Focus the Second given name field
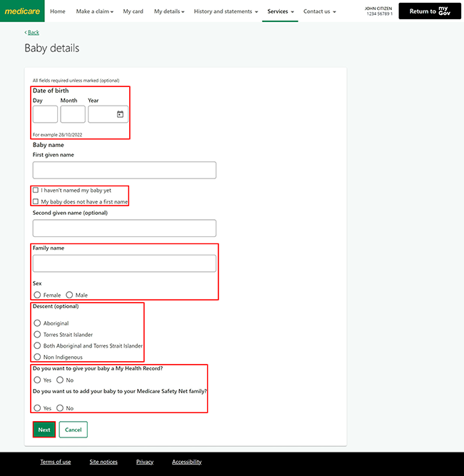 [124, 228]
